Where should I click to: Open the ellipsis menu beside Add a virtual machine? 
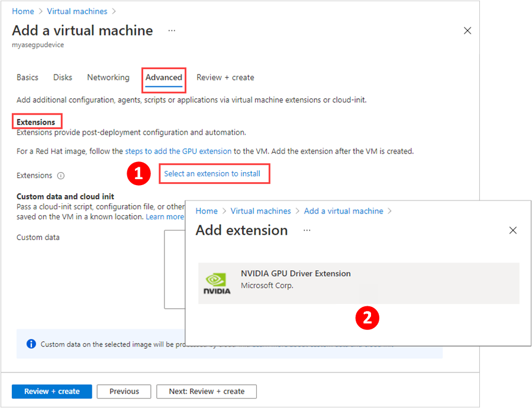click(172, 30)
